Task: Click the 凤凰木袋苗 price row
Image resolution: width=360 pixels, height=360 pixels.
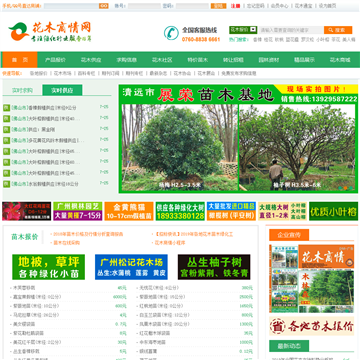Action: click(x=194, y=324)
